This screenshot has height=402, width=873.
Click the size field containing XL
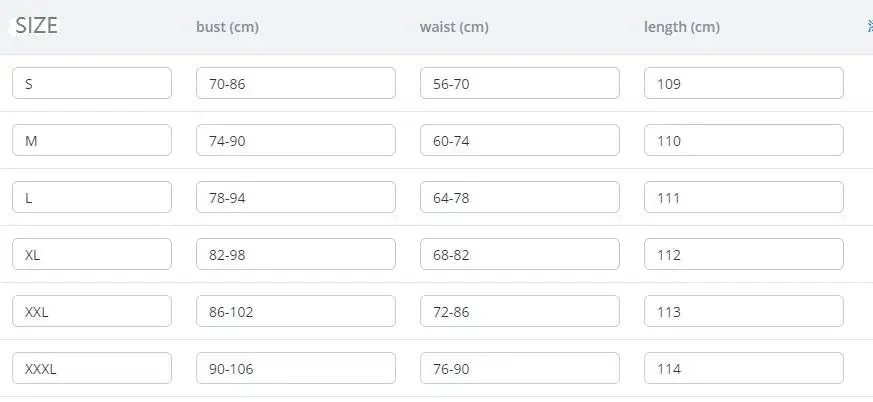[x=92, y=255]
